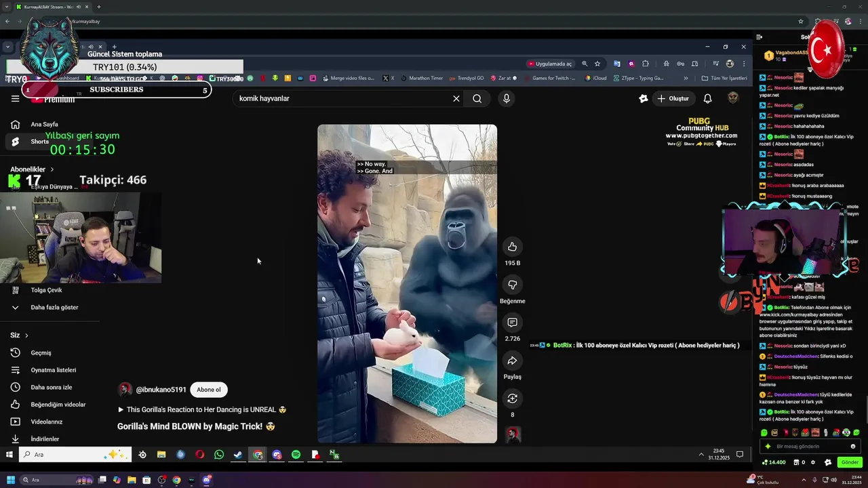The image size is (868, 488).
Task: Show more bookmarks via double chevron
Action: pos(686,78)
